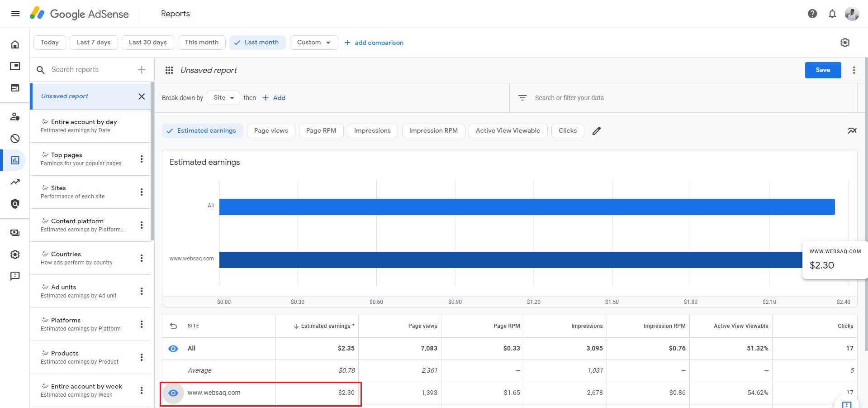Close the Unsaved report tab
The width and height of the screenshot is (868, 408).
tap(142, 96)
